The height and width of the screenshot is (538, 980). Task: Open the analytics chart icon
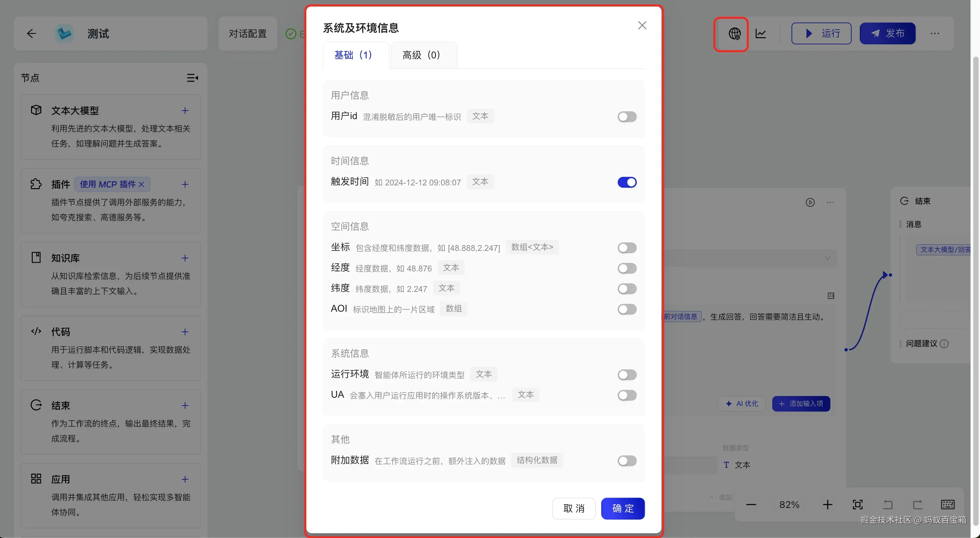tap(760, 34)
